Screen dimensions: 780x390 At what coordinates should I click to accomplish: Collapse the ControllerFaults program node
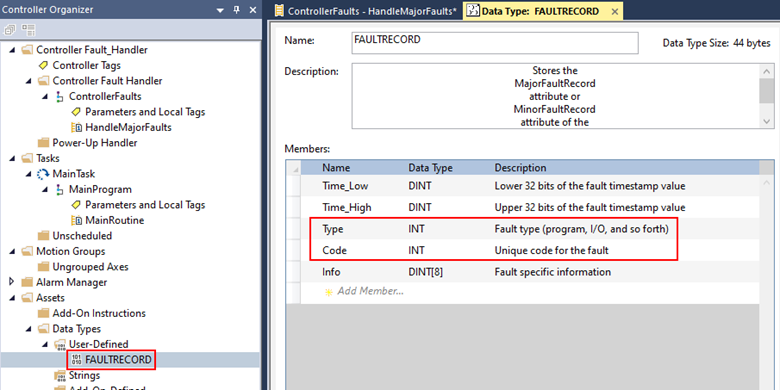click(45, 97)
